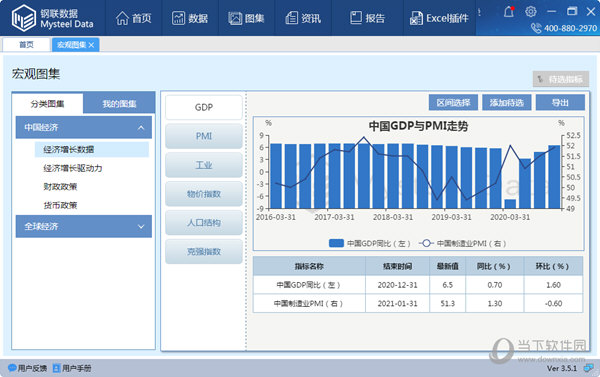Image resolution: width=600 pixels, height=377 pixels.
Task: Click the Ver 3.5.1 version label
Action: [x=562, y=368]
